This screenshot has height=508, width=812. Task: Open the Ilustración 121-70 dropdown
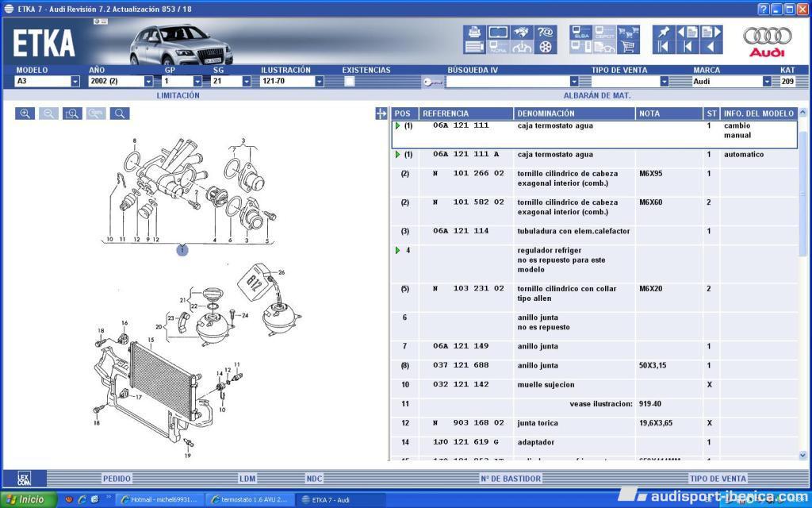coord(320,82)
